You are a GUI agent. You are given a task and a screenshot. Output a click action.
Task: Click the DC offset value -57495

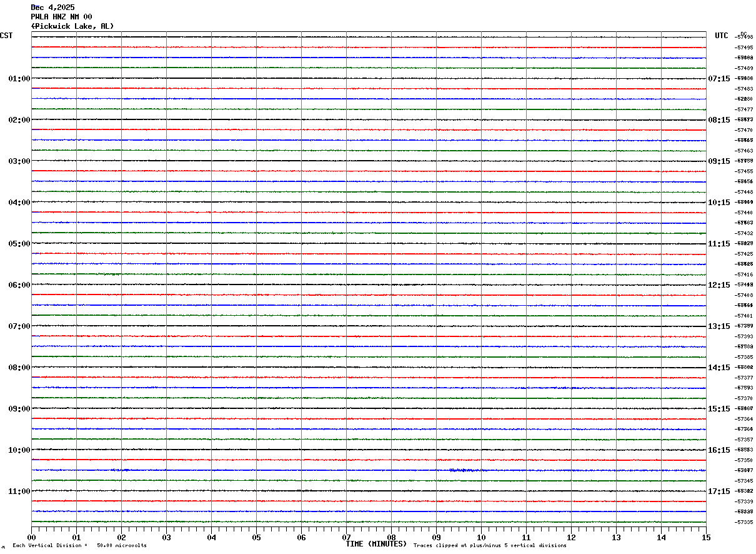pyautogui.click(x=744, y=48)
